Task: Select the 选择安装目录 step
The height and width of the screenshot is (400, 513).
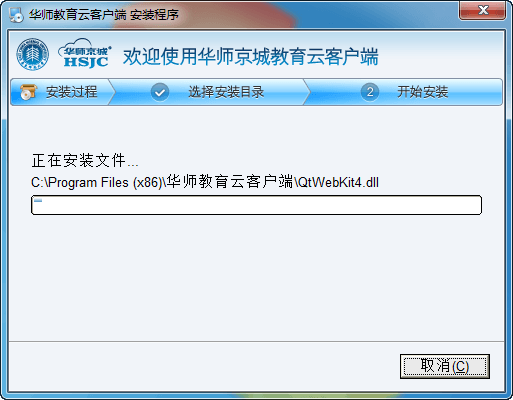Action: [x=226, y=92]
